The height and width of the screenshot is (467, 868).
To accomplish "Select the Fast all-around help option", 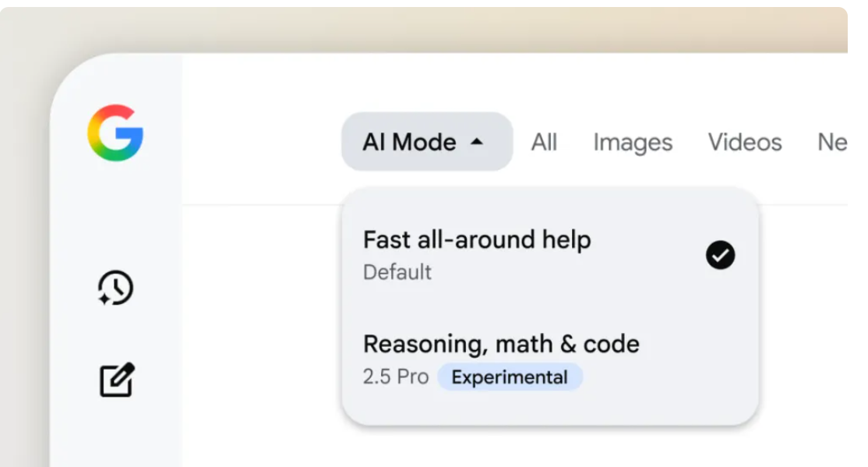I will 549,255.
